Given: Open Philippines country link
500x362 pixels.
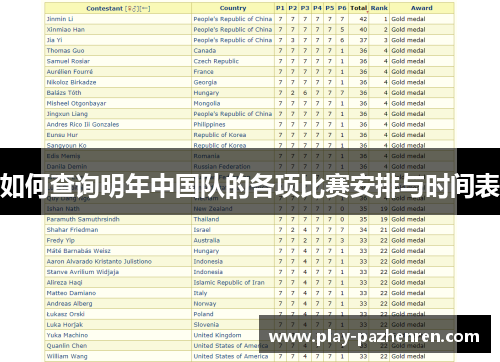Looking at the screenshot, I should (209, 124).
